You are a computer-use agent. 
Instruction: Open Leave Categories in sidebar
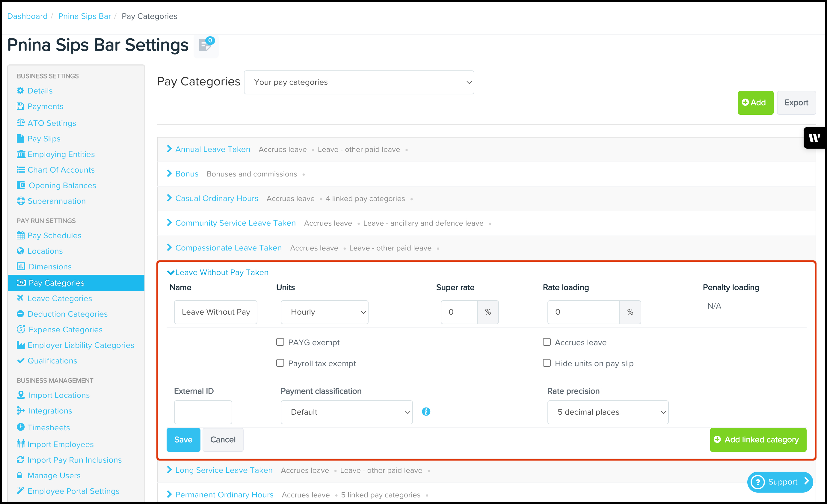click(x=59, y=298)
